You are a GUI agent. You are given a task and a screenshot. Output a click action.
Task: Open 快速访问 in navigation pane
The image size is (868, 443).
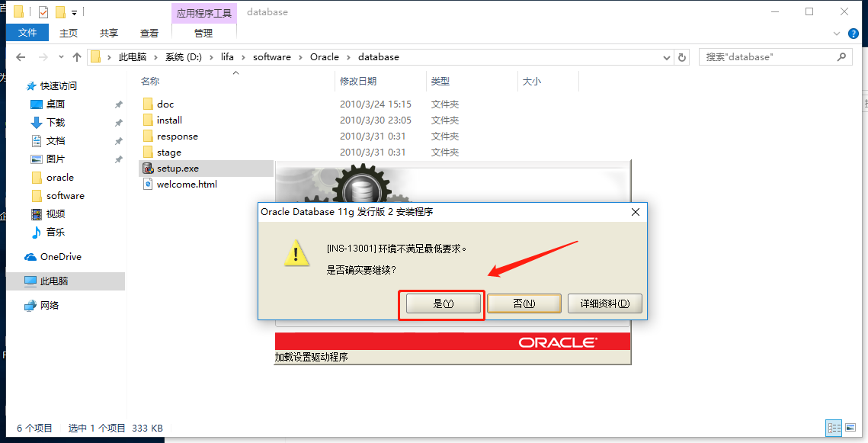pyautogui.click(x=58, y=86)
